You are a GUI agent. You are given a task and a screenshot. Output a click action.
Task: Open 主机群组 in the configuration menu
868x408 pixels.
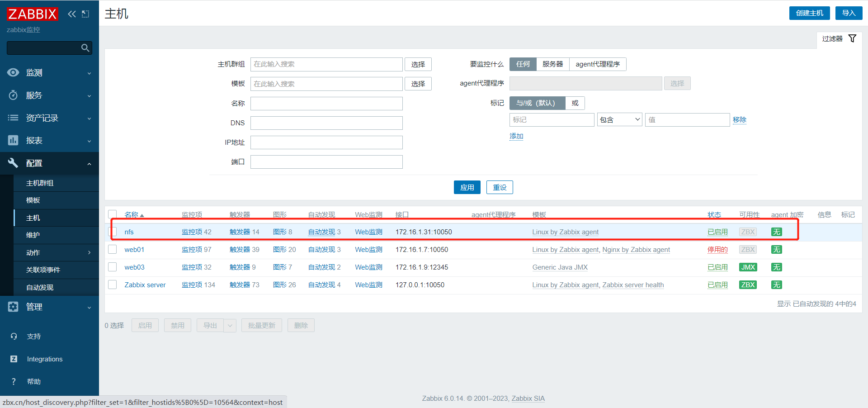click(56, 183)
